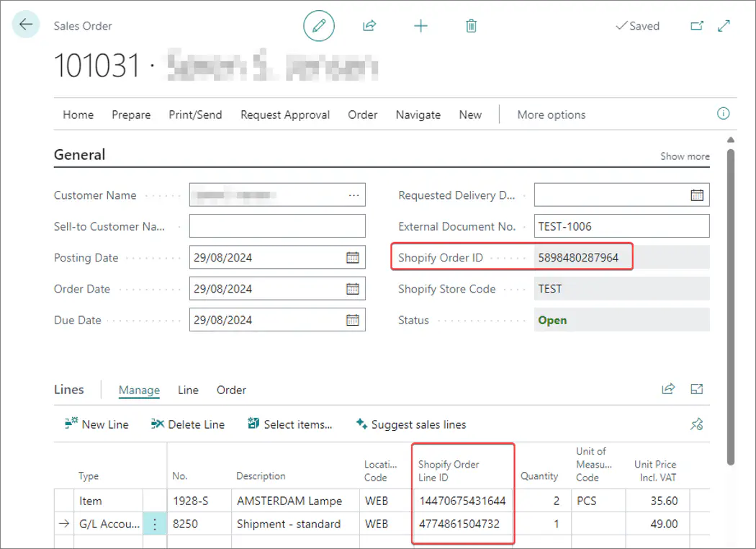Click the Order Date field

(x=277, y=288)
